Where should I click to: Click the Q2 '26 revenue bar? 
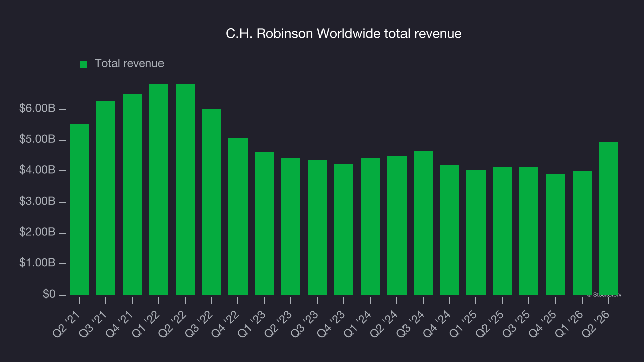(x=608, y=219)
